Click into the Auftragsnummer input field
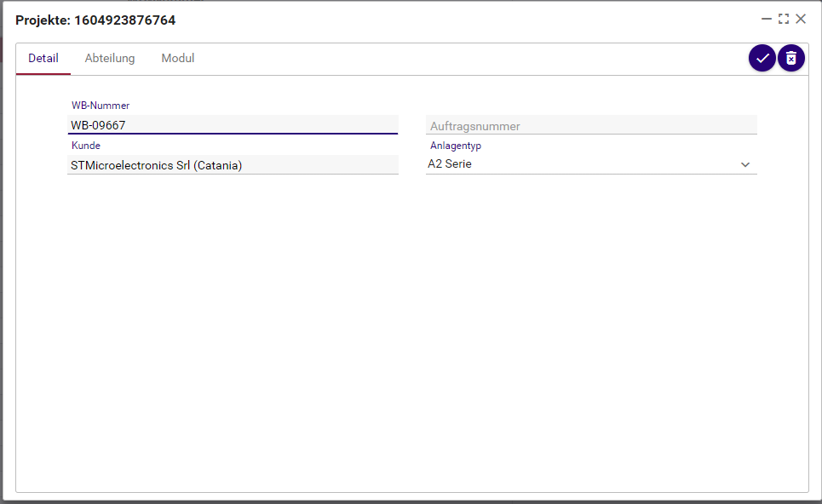The image size is (822, 504). point(591,126)
